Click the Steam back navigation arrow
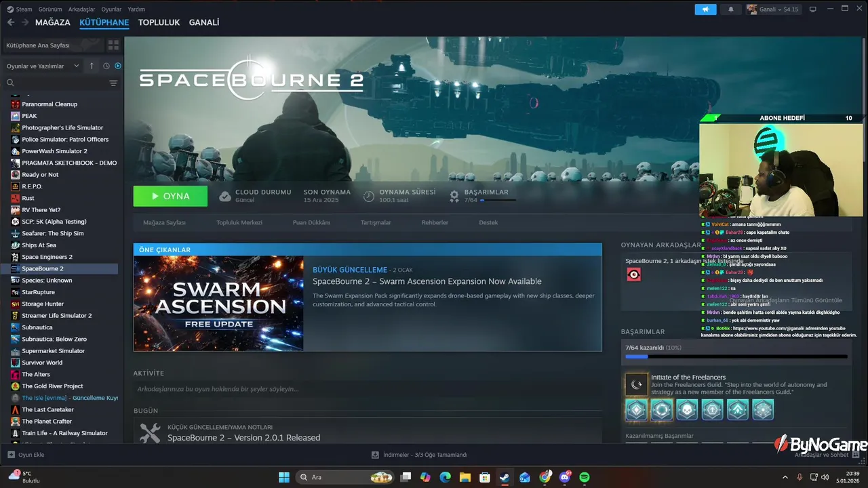The image size is (868, 488). [11, 22]
